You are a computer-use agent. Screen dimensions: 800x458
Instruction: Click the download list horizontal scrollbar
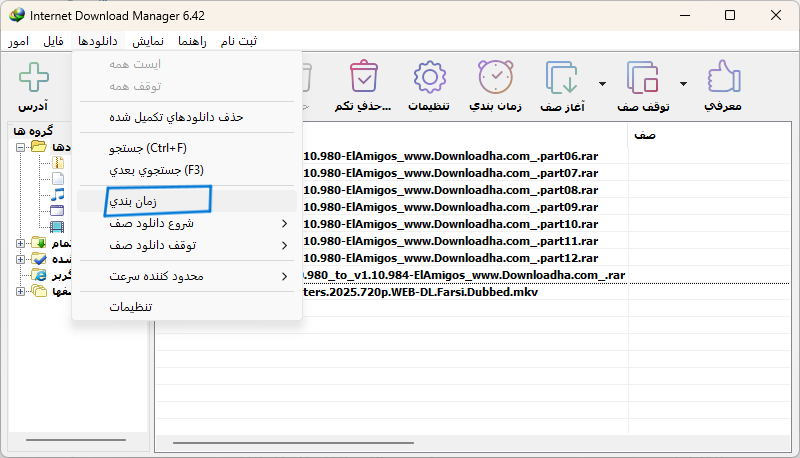[293, 443]
